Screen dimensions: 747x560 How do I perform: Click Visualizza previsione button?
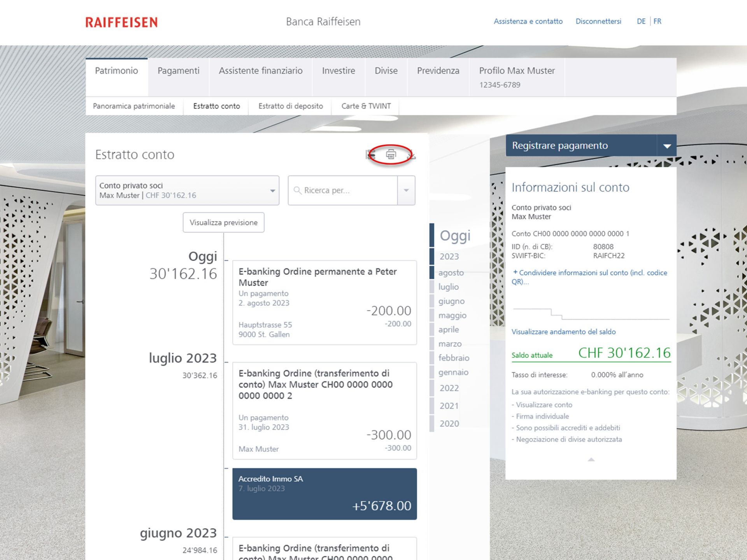click(223, 222)
